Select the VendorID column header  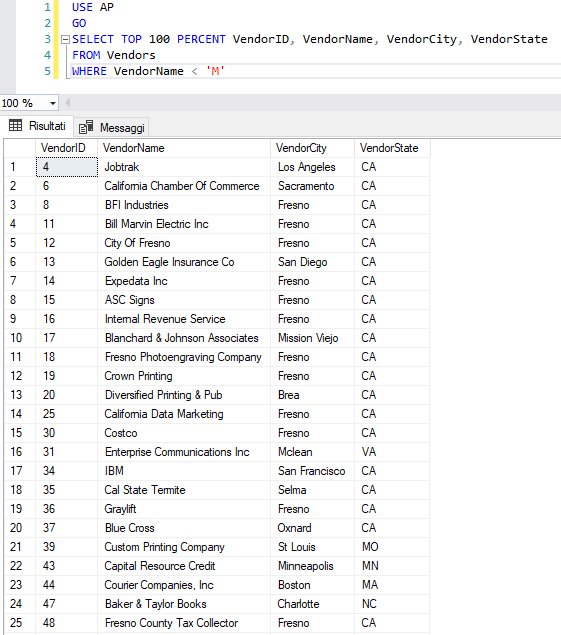click(x=66, y=148)
